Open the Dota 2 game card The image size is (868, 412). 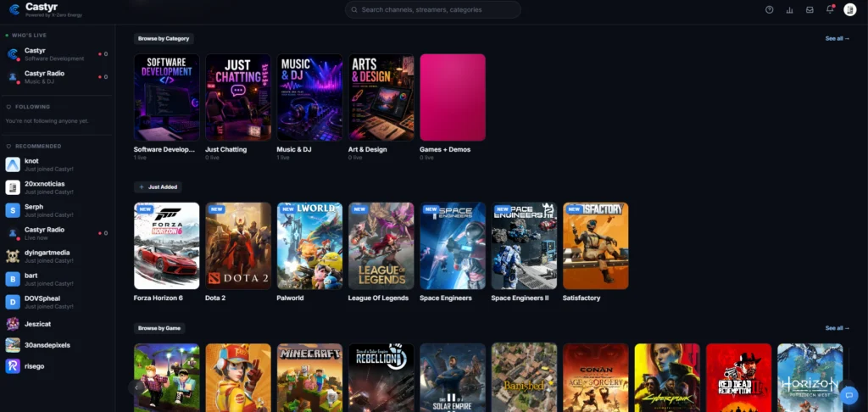pos(238,246)
